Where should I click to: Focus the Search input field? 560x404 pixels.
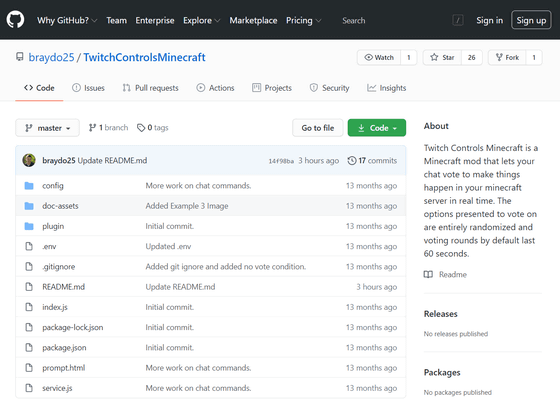tap(393, 20)
